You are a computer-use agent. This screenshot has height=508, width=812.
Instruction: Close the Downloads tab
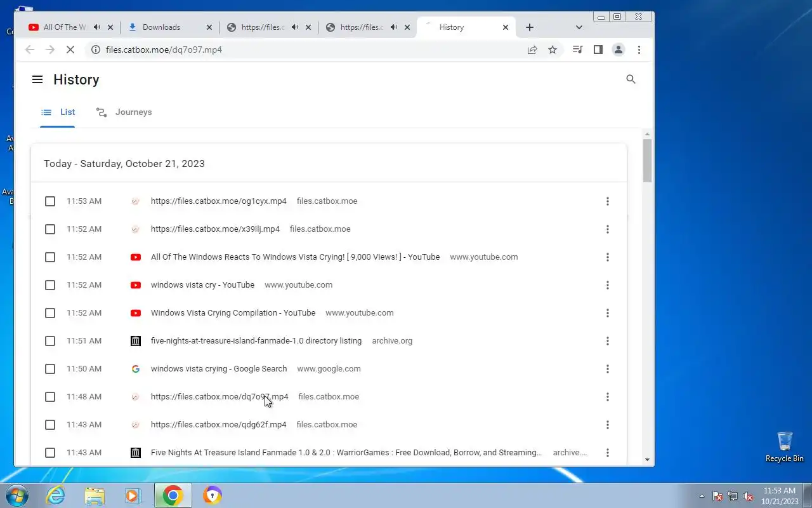coord(209,27)
